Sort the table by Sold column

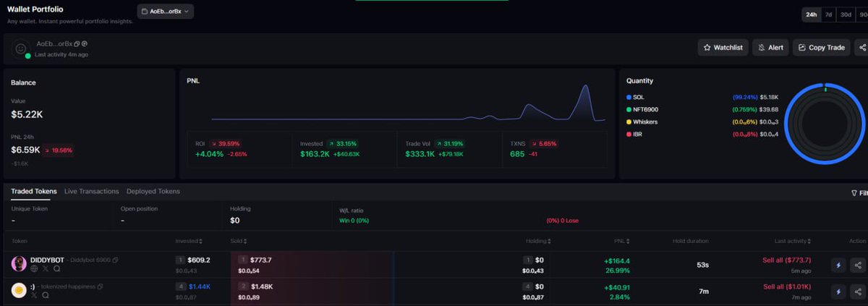[x=238, y=241]
